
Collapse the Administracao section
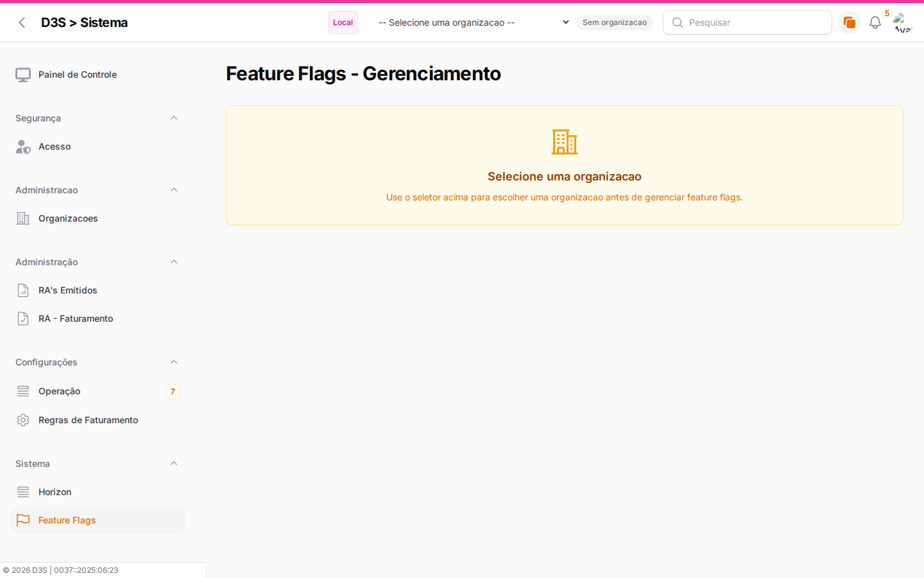click(174, 190)
